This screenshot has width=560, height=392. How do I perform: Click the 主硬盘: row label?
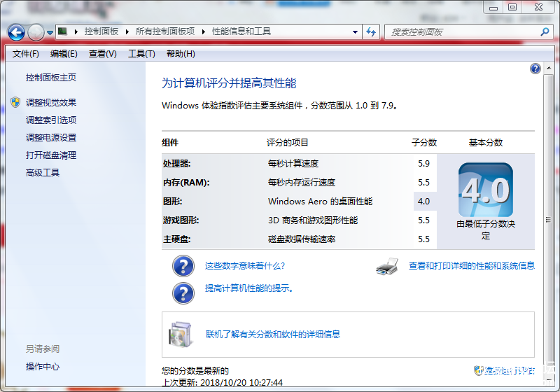[x=177, y=239]
